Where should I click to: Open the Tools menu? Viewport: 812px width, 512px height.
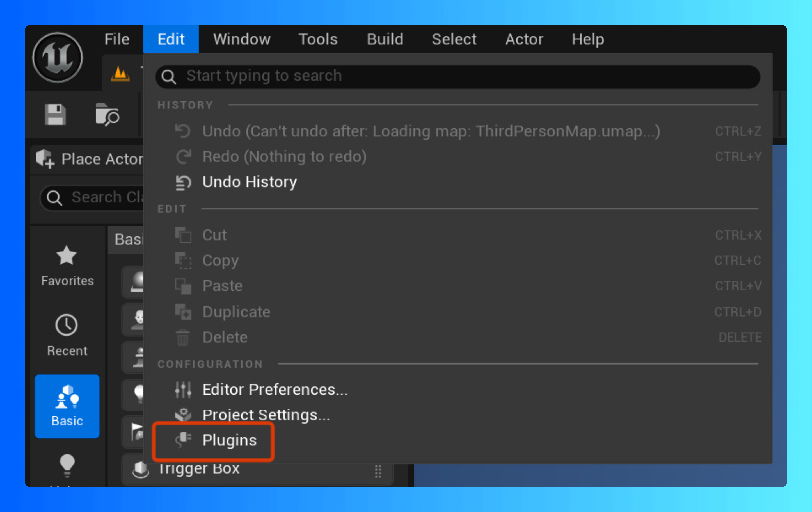pos(318,39)
